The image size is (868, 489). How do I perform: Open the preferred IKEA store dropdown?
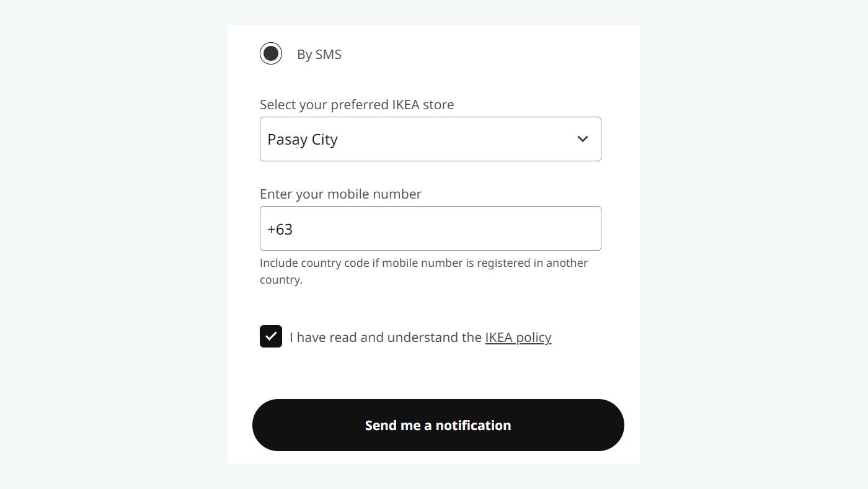pos(430,139)
